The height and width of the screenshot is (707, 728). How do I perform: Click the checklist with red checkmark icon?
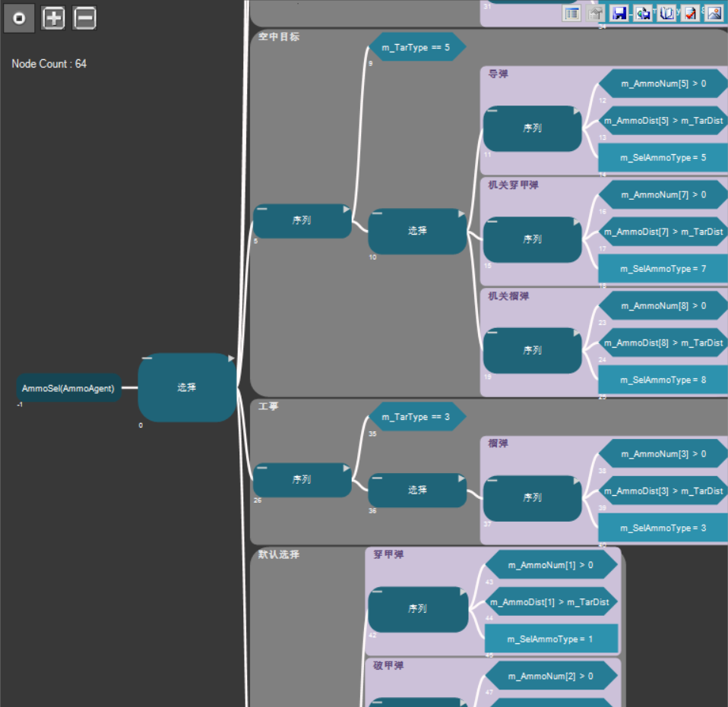coord(689,13)
